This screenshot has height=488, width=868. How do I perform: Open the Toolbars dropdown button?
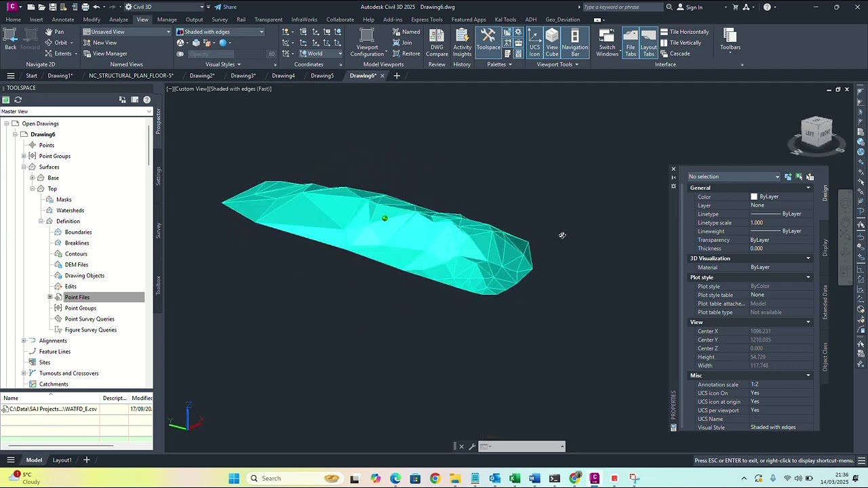(730, 42)
